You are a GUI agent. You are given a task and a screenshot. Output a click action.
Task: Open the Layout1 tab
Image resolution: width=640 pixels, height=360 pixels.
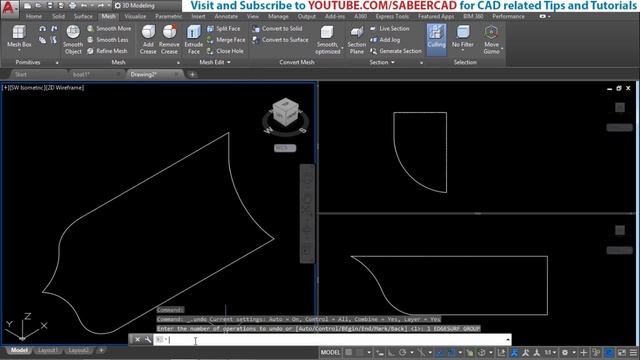[x=47, y=350]
